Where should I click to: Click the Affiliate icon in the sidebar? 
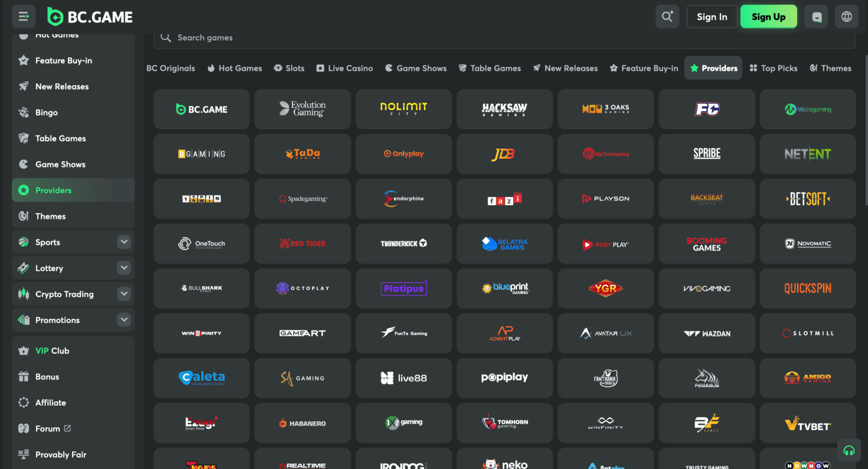(x=24, y=402)
